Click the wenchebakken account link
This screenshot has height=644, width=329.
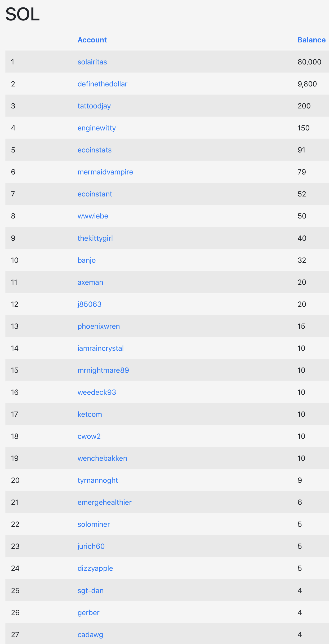[x=102, y=458]
